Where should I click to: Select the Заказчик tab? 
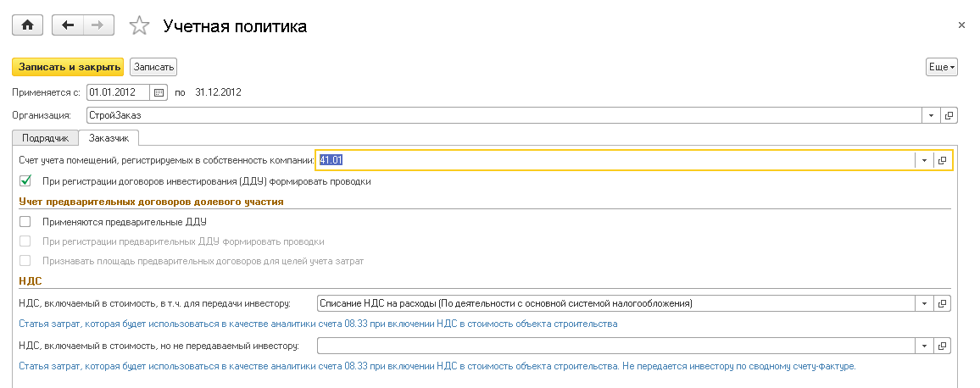click(109, 137)
